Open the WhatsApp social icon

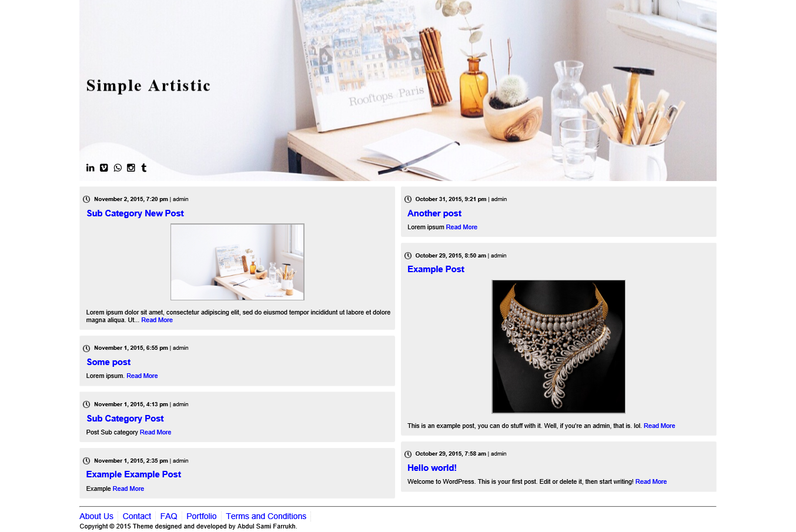coord(118,168)
